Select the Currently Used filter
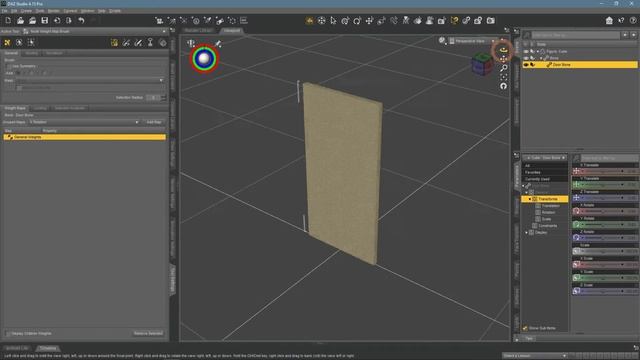Screen dimensions: 640x360 pos(544,179)
